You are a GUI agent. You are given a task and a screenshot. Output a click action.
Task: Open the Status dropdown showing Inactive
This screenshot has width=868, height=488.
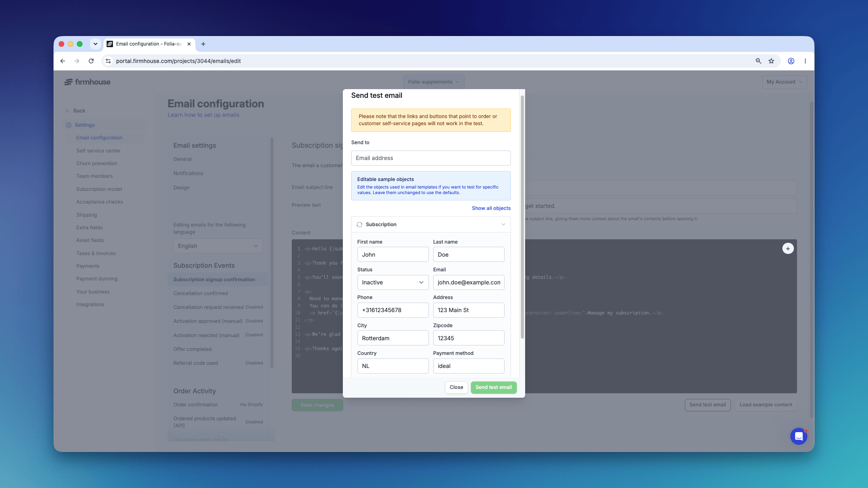pyautogui.click(x=393, y=282)
